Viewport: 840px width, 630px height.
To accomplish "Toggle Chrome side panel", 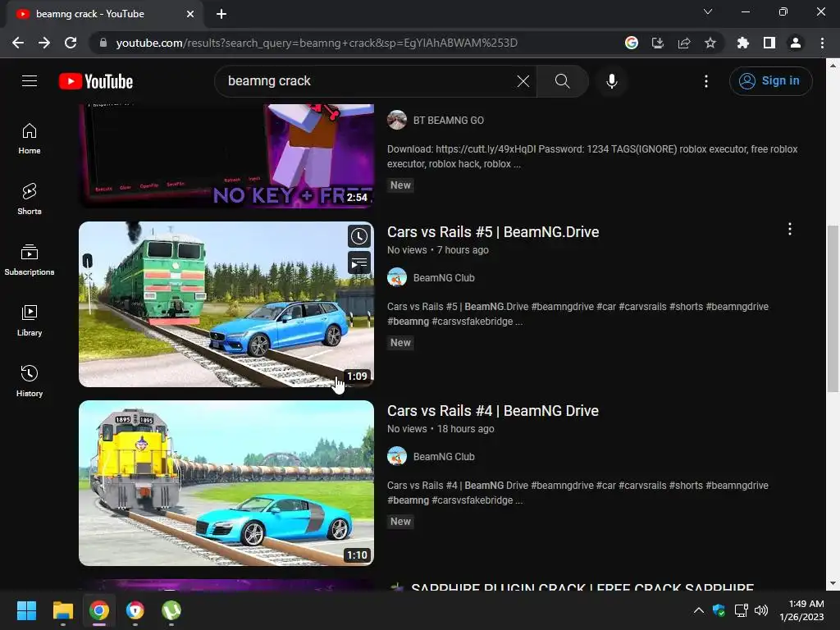I will click(x=769, y=43).
